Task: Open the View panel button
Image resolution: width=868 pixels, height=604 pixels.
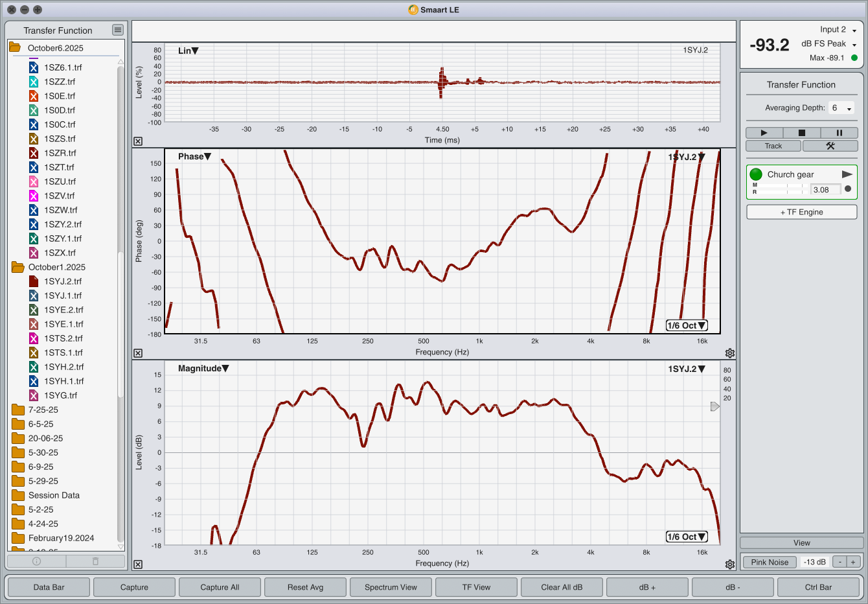Action: click(x=801, y=543)
